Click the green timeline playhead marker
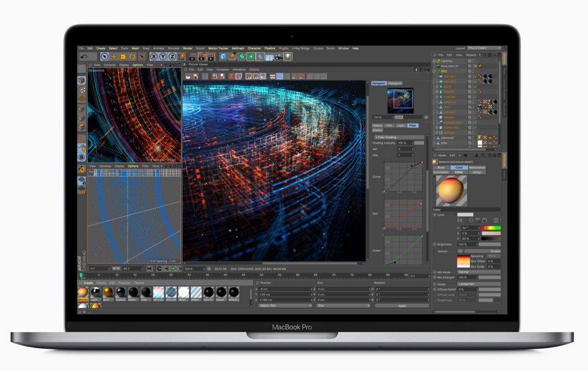 (81, 275)
